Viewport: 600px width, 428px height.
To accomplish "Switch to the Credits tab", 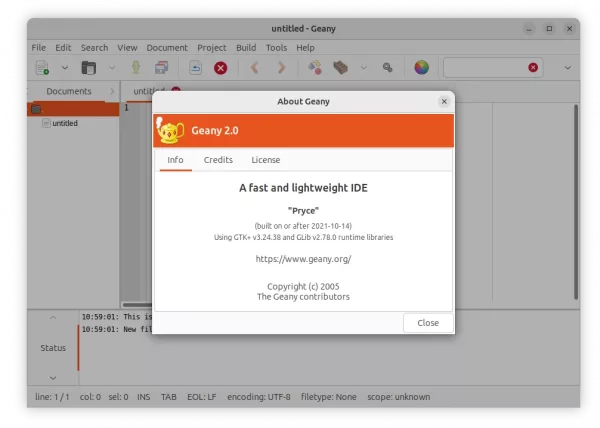I will (218, 160).
